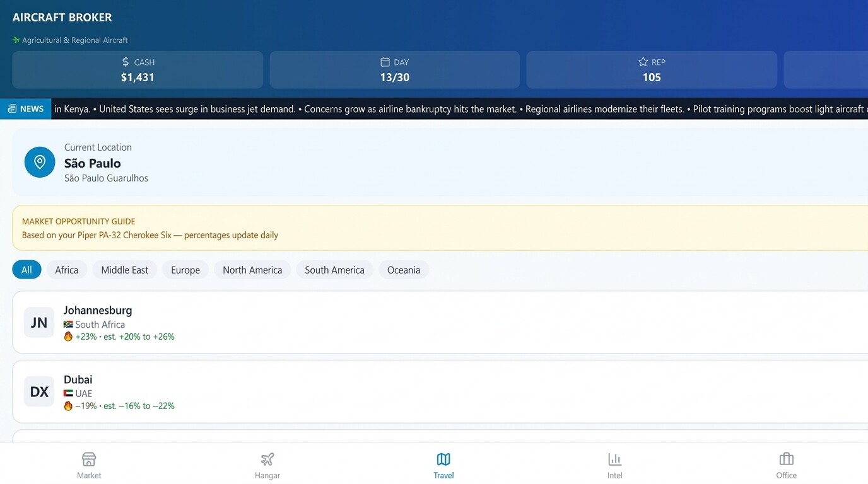Click the Market Opportunity Guide heading

[79, 221]
